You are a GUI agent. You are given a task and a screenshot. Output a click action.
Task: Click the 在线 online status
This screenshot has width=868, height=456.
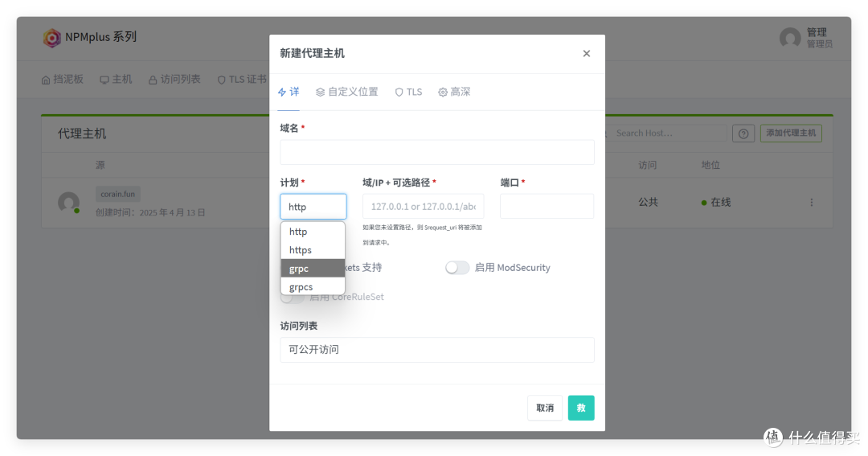716,202
